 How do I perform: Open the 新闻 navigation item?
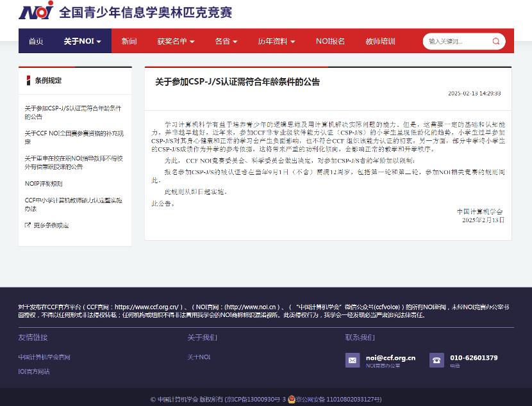coord(129,42)
